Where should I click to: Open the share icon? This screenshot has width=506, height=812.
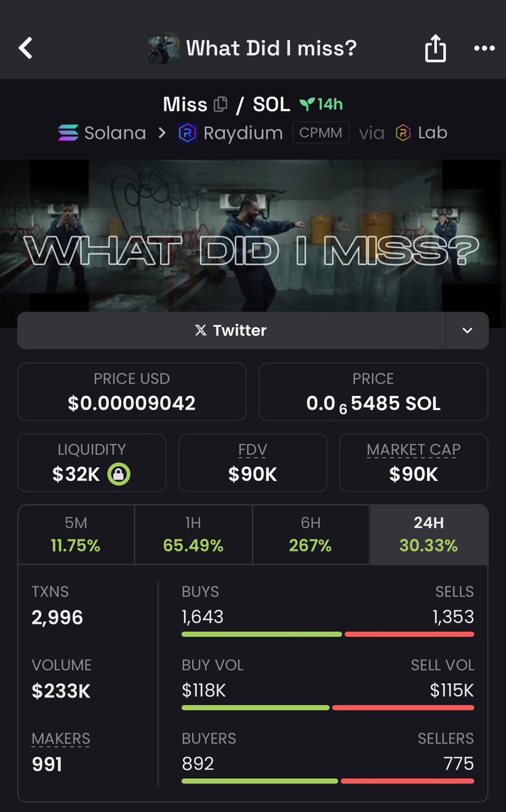coord(436,48)
